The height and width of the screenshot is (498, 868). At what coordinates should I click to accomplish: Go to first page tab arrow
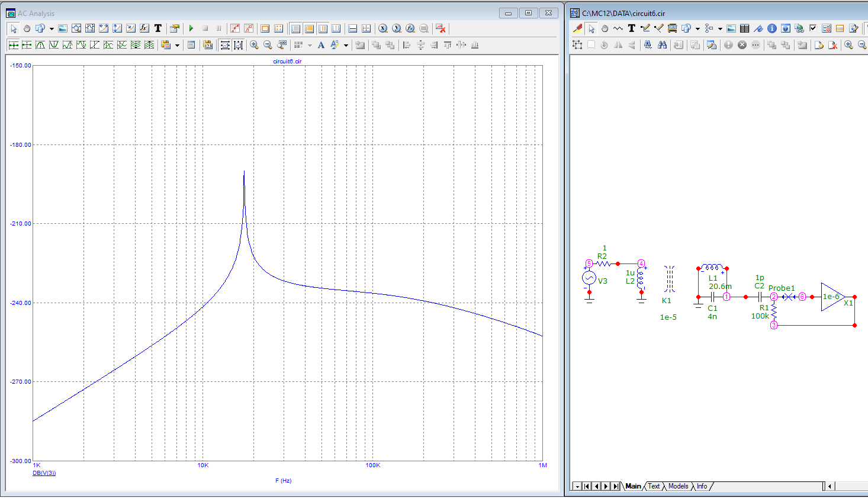587,486
